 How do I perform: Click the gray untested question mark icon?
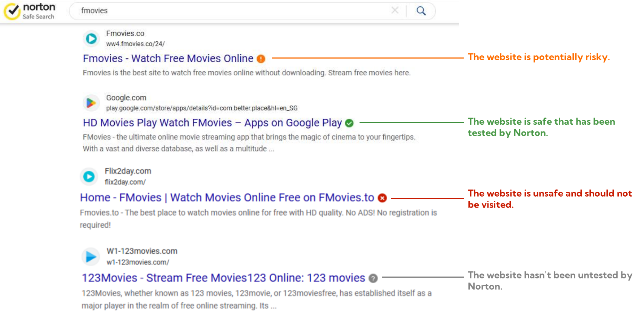click(373, 278)
